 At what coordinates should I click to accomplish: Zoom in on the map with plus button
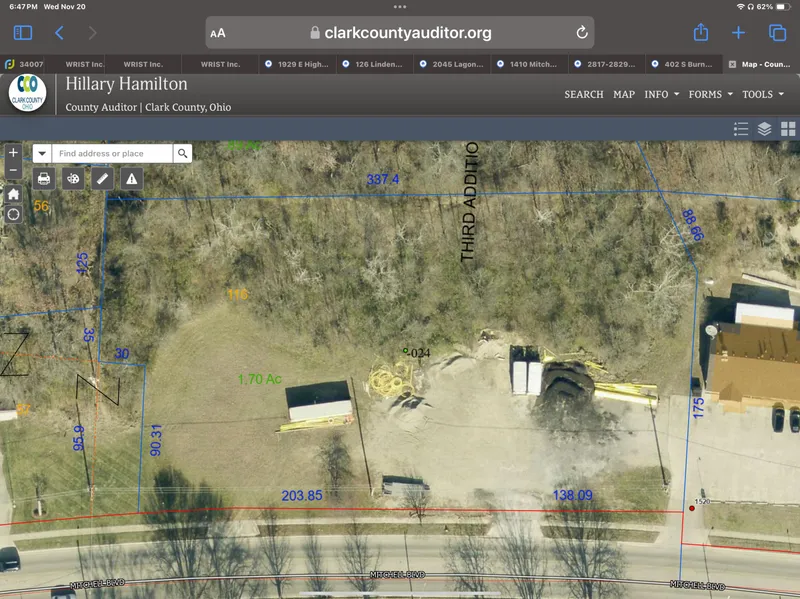click(13, 153)
